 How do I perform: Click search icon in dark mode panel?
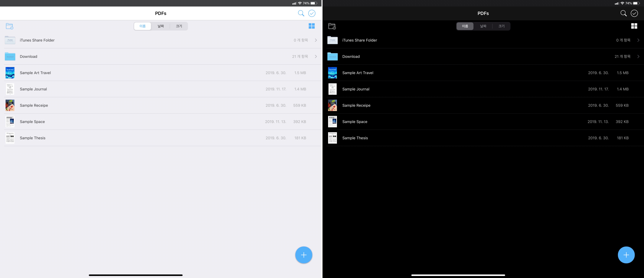pyautogui.click(x=624, y=13)
